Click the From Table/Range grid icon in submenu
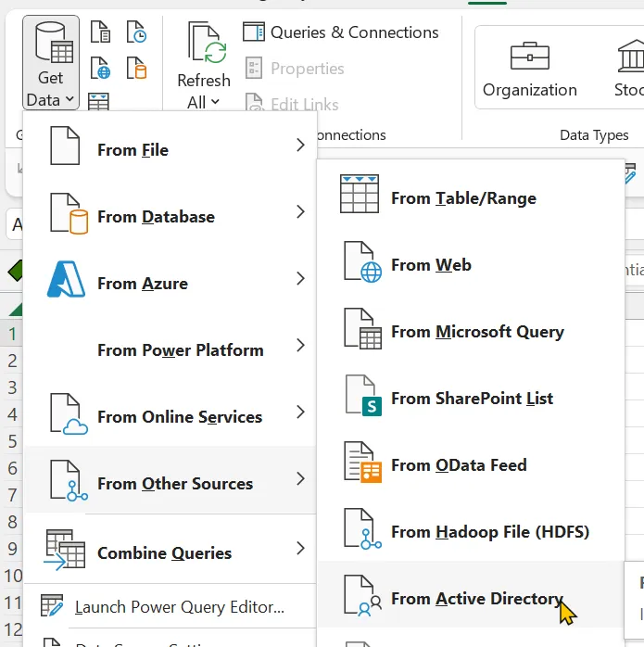 pos(360,194)
